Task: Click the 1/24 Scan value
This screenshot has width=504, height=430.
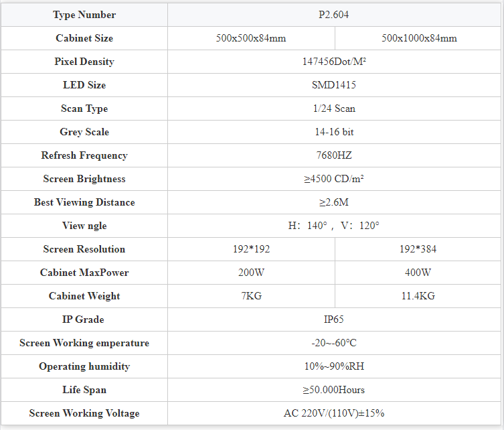Action: (x=334, y=109)
